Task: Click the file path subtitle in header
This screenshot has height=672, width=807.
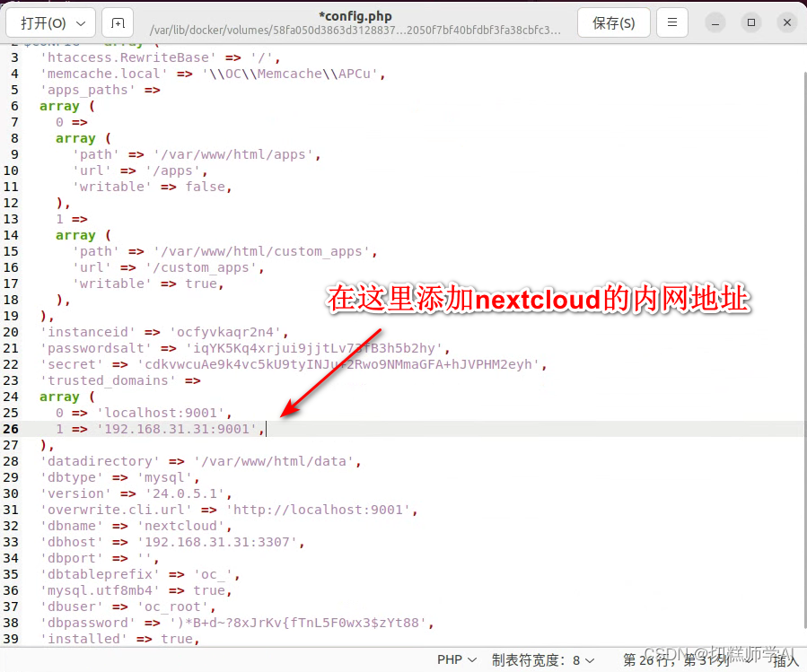Action: click(x=355, y=30)
